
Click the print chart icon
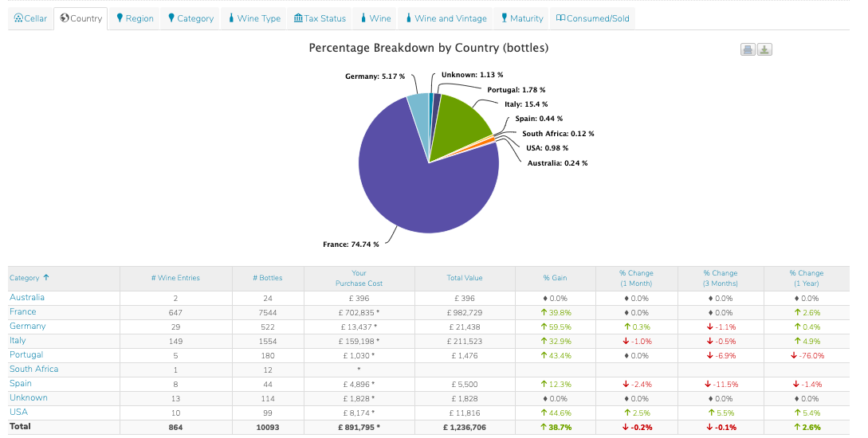[x=748, y=49]
